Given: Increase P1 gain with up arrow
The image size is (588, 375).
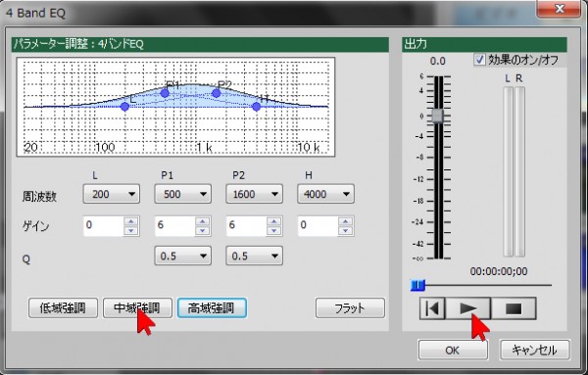Looking at the screenshot, I should (203, 221).
